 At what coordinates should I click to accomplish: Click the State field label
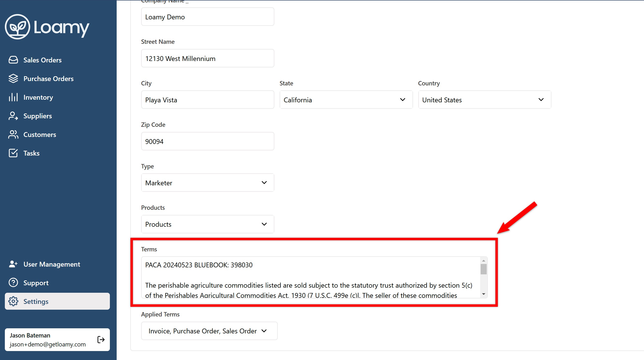(x=286, y=83)
